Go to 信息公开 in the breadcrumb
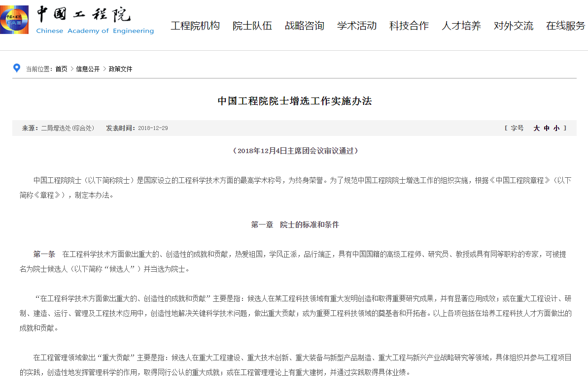This screenshot has width=588, height=387. [88, 69]
